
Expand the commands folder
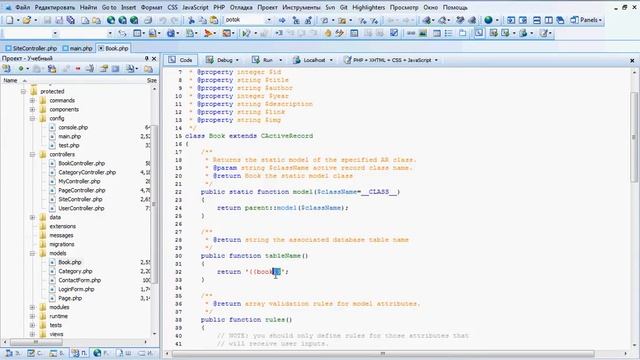[32, 100]
